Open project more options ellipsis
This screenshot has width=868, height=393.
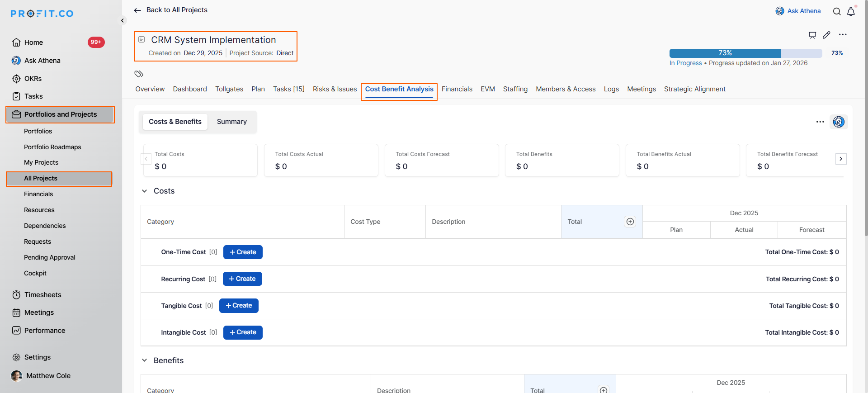pyautogui.click(x=843, y=35)
